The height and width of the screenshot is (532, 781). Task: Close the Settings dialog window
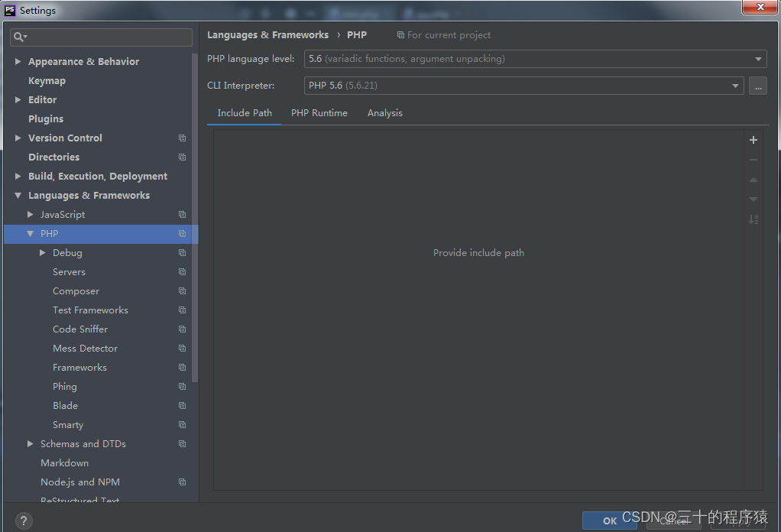[x=760, y=8]
